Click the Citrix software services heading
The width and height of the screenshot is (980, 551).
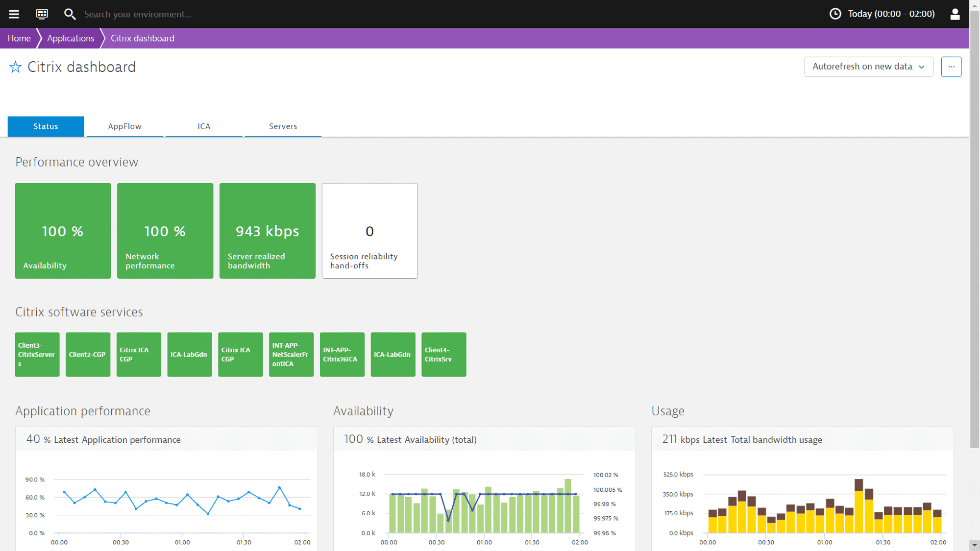point(79,312)
